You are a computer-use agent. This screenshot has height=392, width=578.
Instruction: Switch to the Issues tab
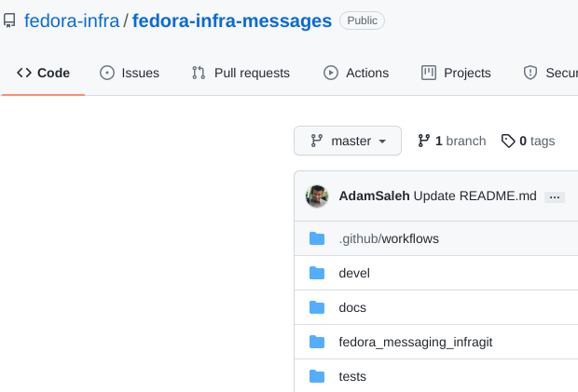point(130,73)
